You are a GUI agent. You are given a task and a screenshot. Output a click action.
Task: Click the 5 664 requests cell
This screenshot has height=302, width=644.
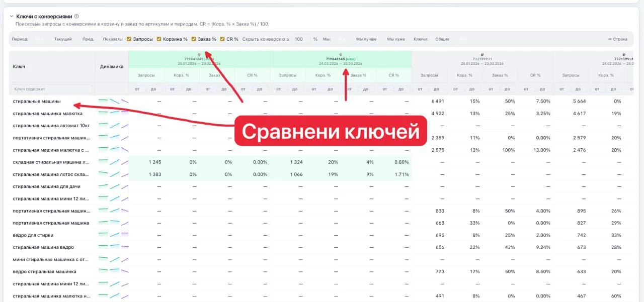pos(580,101)
